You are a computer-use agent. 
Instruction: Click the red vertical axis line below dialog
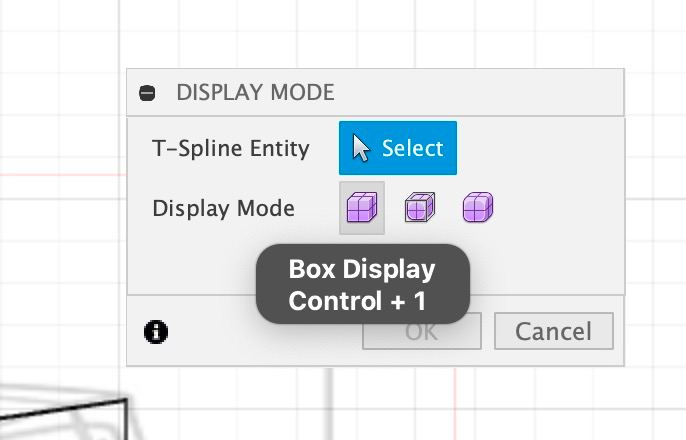455,400
